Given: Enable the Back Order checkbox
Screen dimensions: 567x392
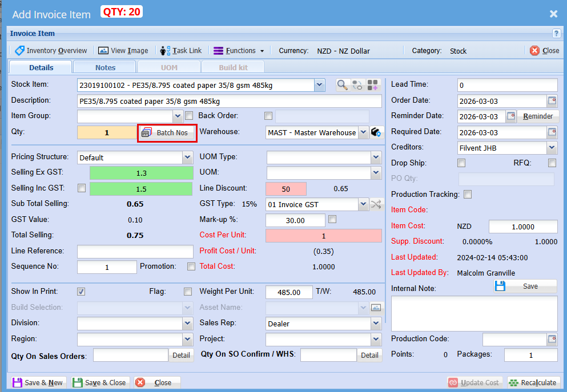Looking at the screenshot, I should (x=268, y=116).
